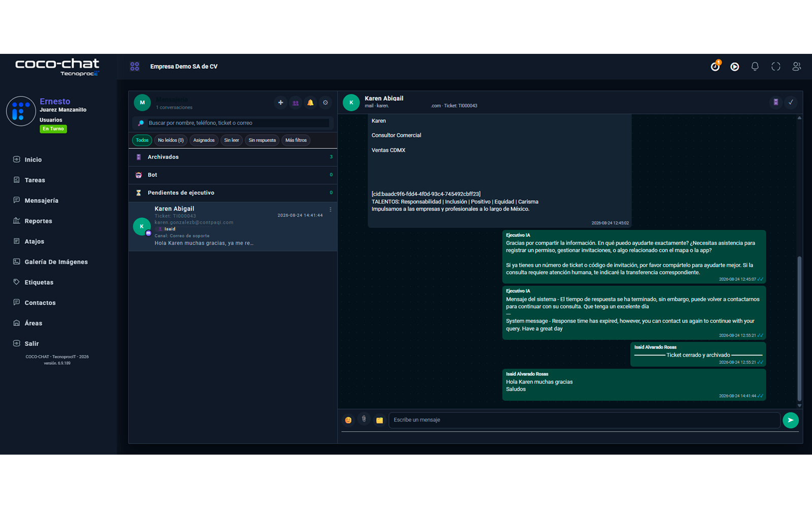Open the yellow folder quick files icon
812x508 pixels.
[x=379, y=420]
